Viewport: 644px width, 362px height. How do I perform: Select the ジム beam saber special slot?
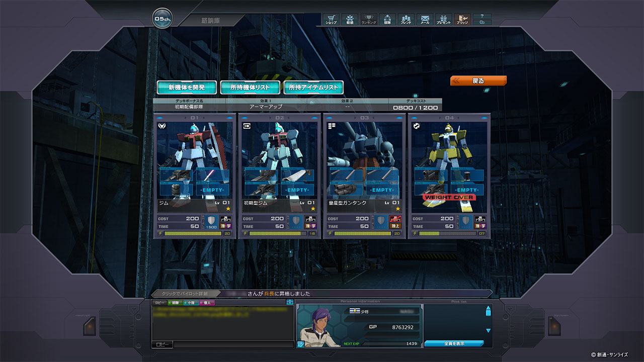212,175
